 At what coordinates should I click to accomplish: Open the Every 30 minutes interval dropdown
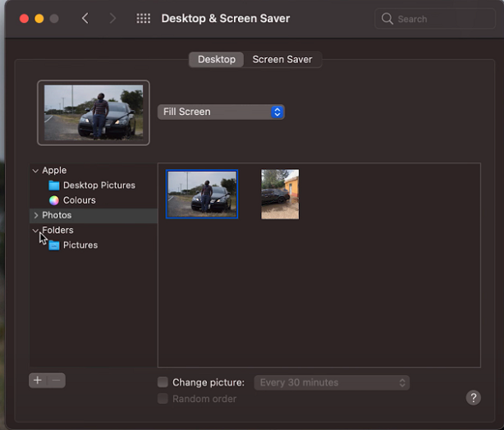(332, 382)
